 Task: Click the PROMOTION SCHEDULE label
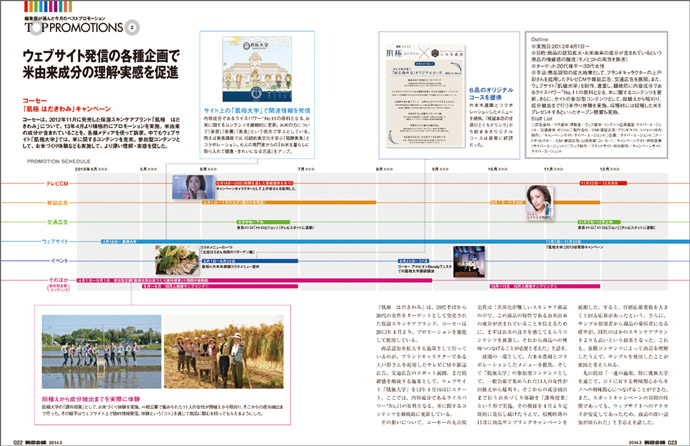[59, 161]
